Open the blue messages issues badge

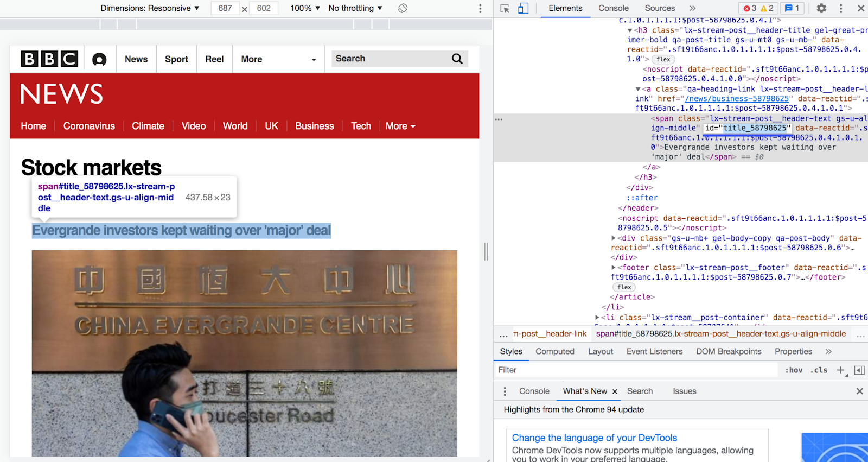(792, 8)
